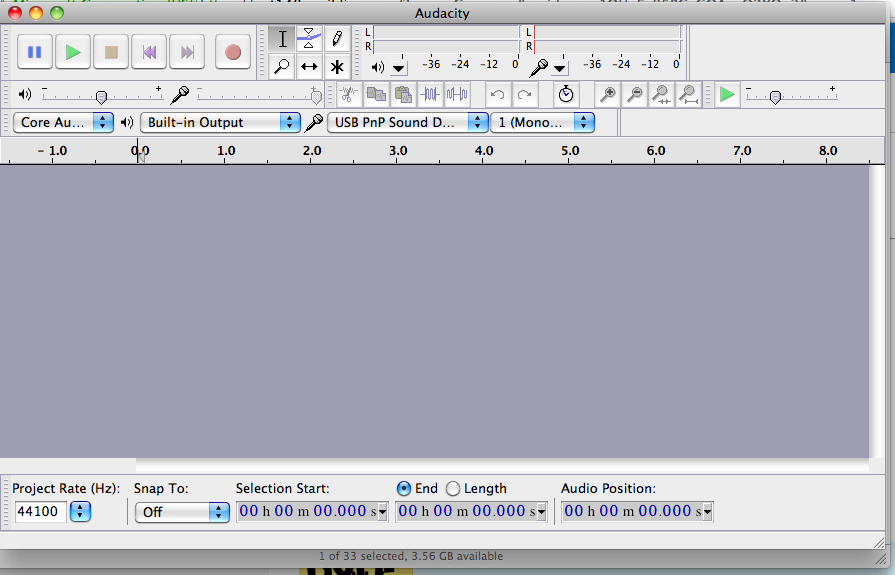Viewport: 895px width, 575px height.
Task: Select the Selection (I-beam) tool
Action: (x=282, y=39)
